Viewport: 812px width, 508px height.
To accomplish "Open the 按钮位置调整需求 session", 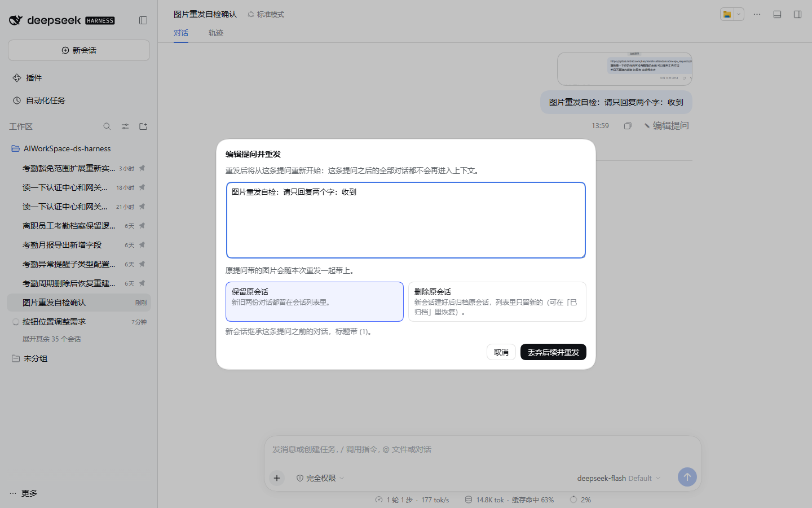I will click(x=79, y=322).
